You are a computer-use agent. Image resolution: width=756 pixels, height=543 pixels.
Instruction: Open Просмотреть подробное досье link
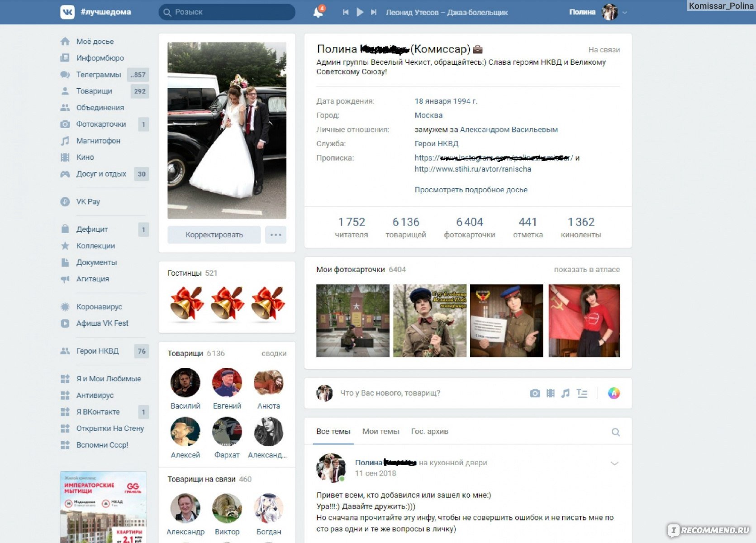tap(471, 190)
